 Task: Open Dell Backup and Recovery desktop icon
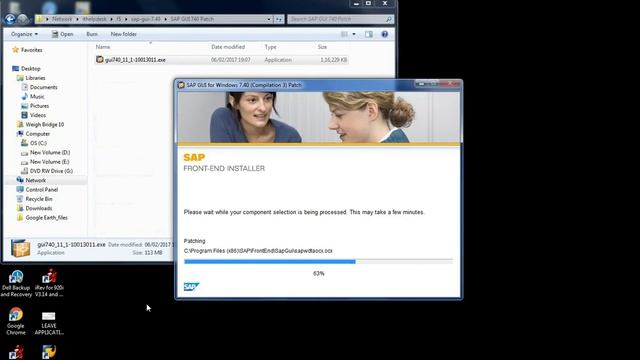16,283
